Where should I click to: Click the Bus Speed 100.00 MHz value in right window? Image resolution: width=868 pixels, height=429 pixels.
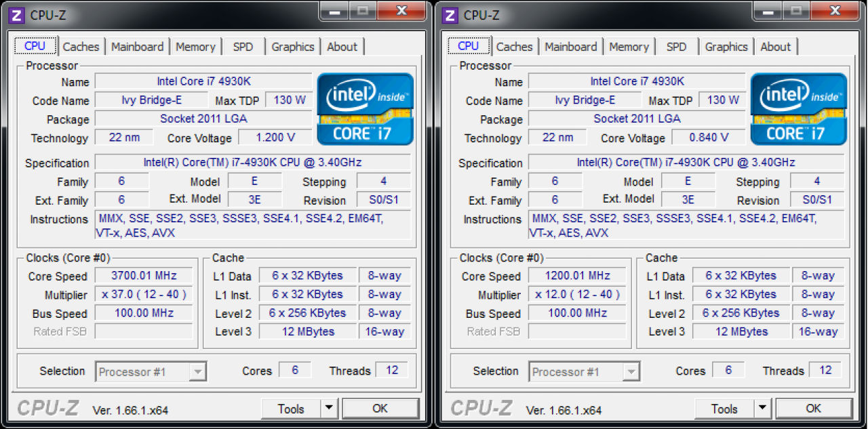coord(577,313)
